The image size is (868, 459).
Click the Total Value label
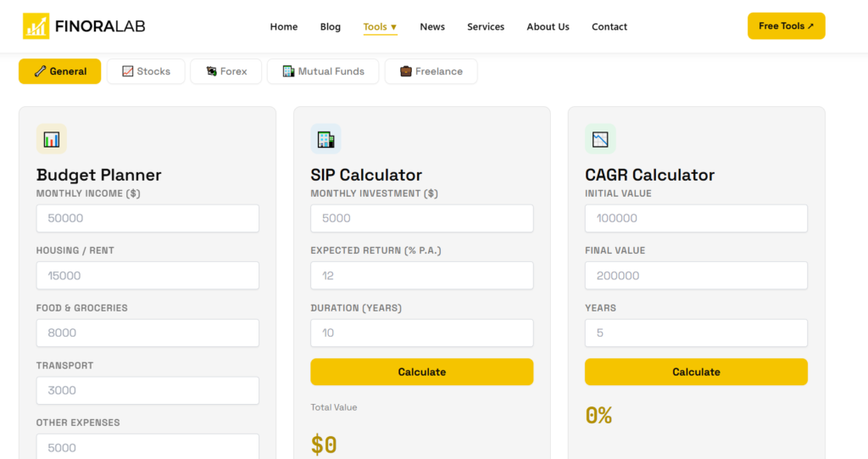coord(334,407)
